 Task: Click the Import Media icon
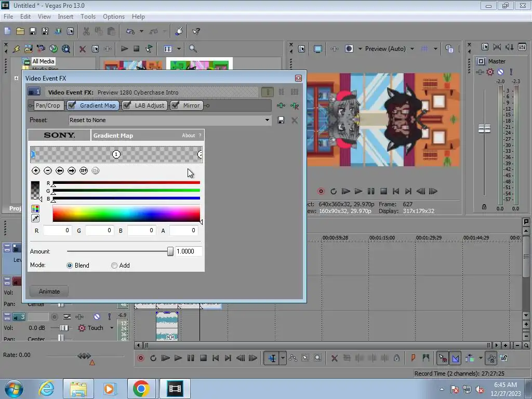28,49
